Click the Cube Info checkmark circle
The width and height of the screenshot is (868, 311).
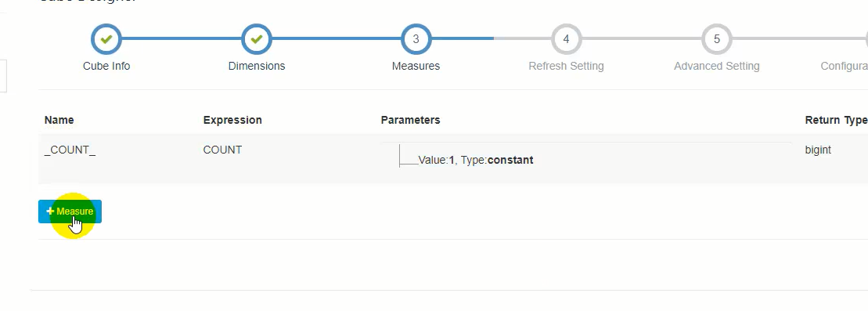click(106, 39)
